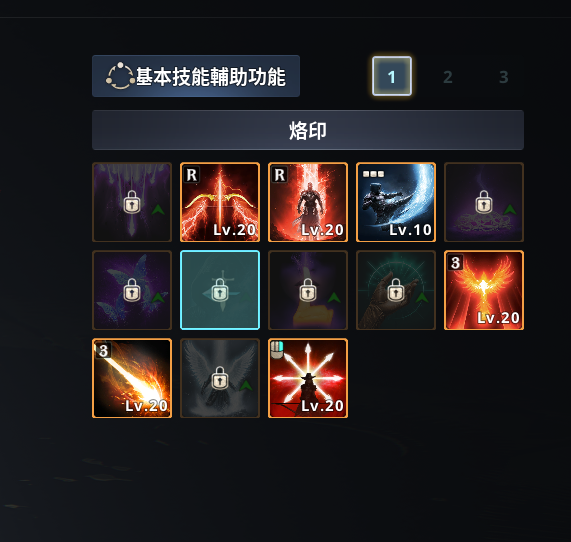The image size is (571, 542).
Task: Click the green upgrade arrow on butterfly skill
Action: tap(158, 297)
